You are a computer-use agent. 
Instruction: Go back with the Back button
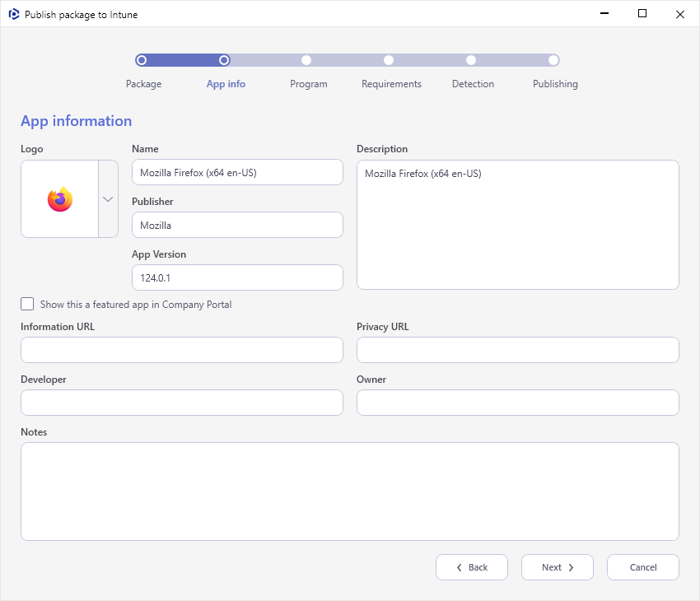[472, 567]
